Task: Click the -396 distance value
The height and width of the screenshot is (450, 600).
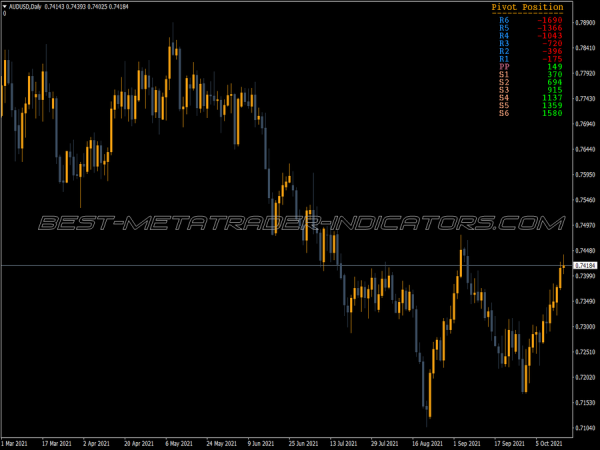Action: click(552, 51)
